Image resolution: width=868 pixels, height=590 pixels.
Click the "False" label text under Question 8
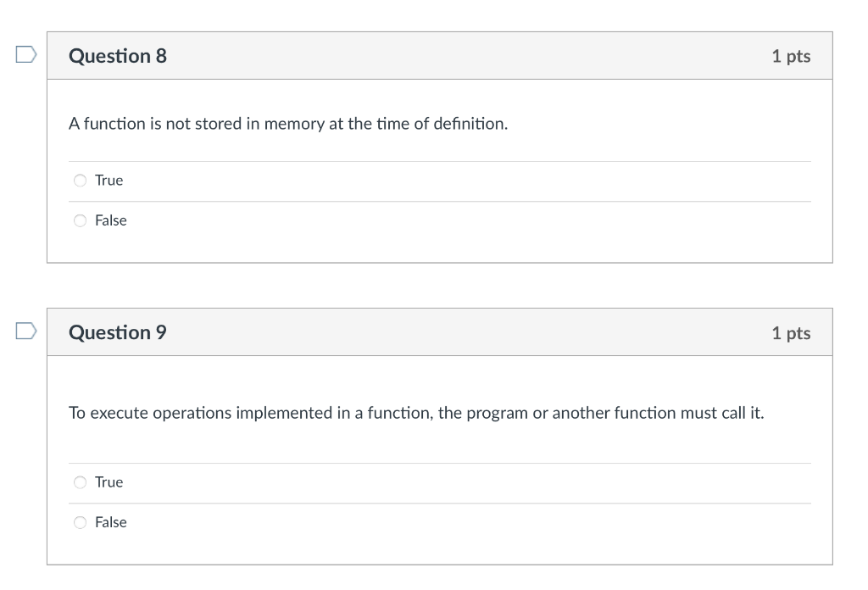point(110,220)
